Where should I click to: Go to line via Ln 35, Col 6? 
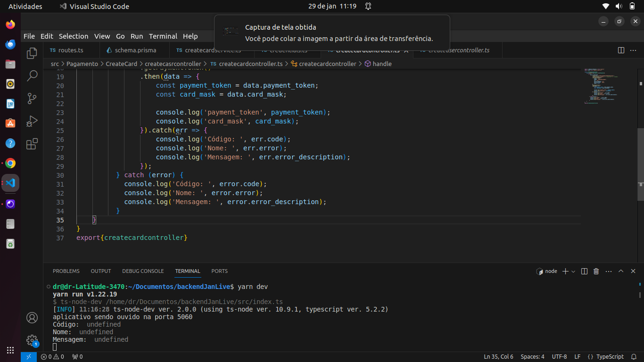point(499,357)
